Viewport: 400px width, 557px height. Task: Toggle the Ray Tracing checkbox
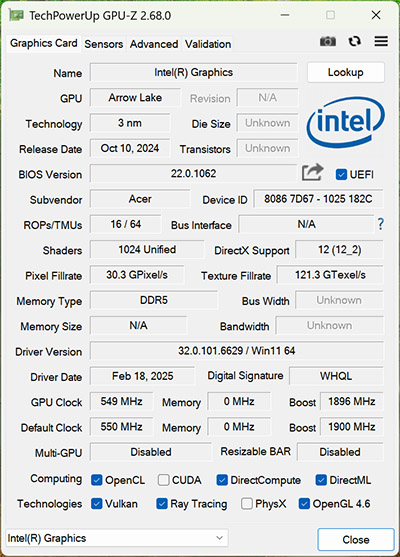click(x=162, y=503)
